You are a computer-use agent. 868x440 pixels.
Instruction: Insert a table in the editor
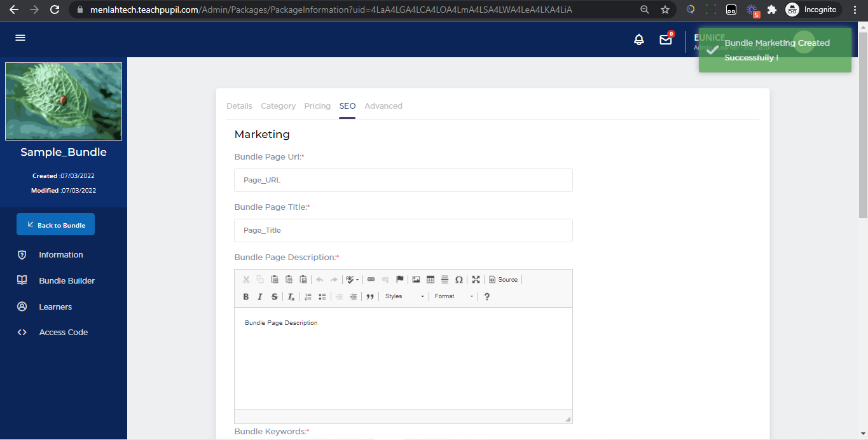(431, 280)
